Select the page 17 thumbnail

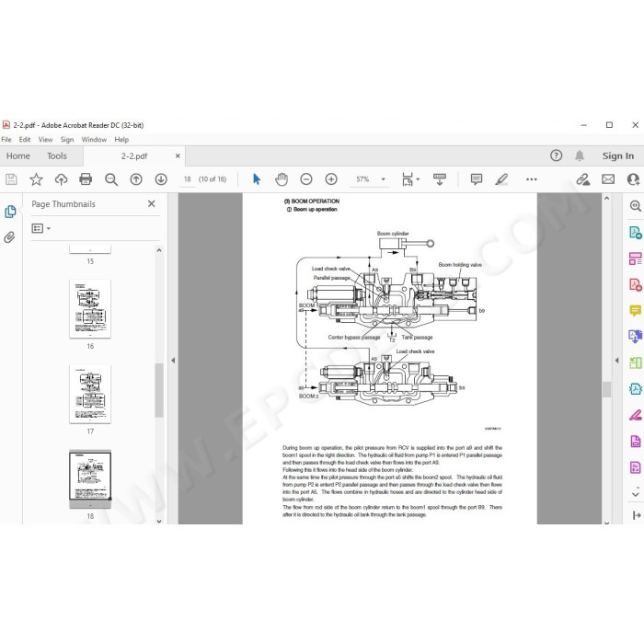[90, 394]
